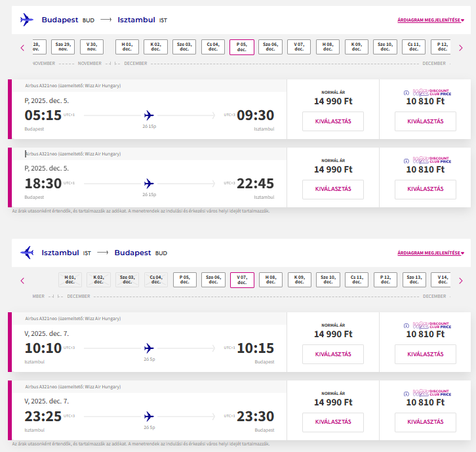This screenshot has width=476, height=452.
Task: Choose normal price for 10:10 return flight
Action: tap(332, 354)
